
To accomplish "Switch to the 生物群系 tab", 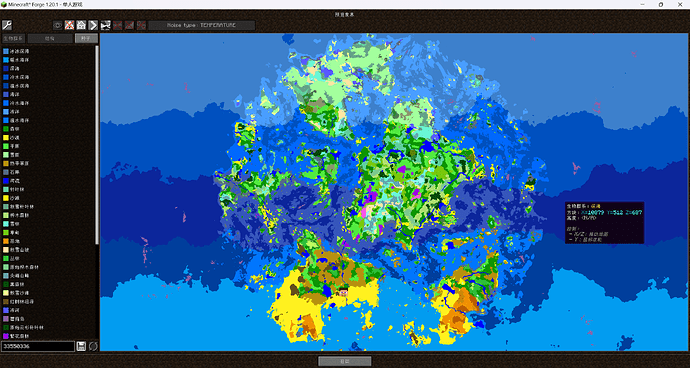I will (x=14, y=38).
